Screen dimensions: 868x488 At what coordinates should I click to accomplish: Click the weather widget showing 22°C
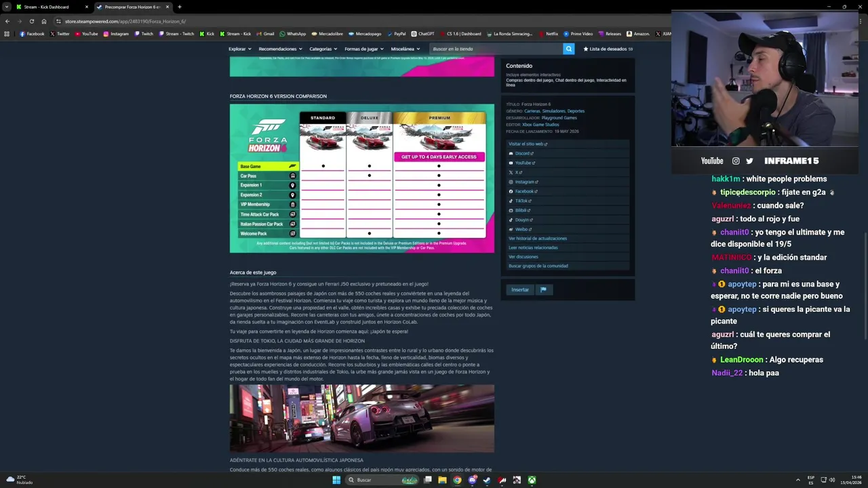point(20,480)
